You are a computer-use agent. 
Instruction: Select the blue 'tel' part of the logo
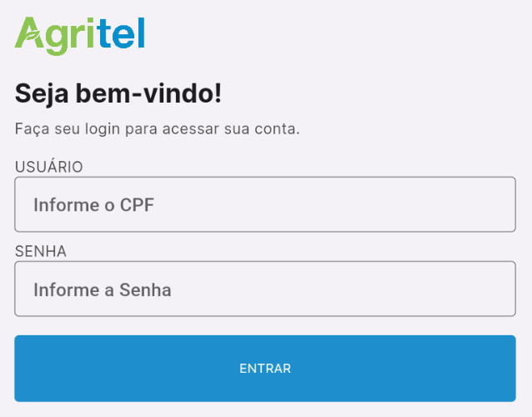122,33
